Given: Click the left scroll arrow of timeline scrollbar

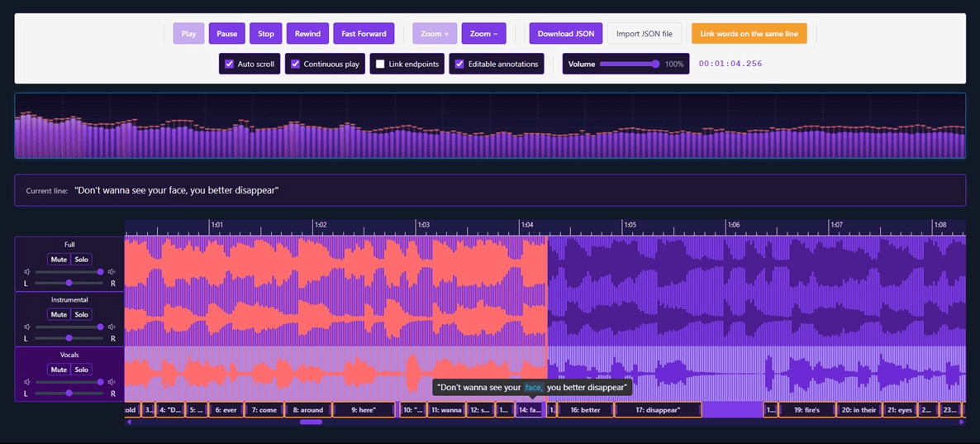Looking at the screenshot, I should (129, 423).
